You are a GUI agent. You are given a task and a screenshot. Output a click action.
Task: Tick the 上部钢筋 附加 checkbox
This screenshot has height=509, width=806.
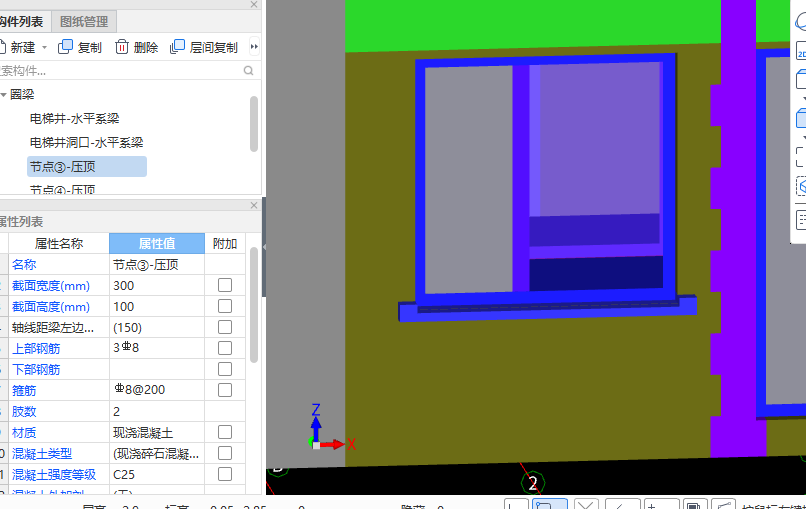pos(225,348)
